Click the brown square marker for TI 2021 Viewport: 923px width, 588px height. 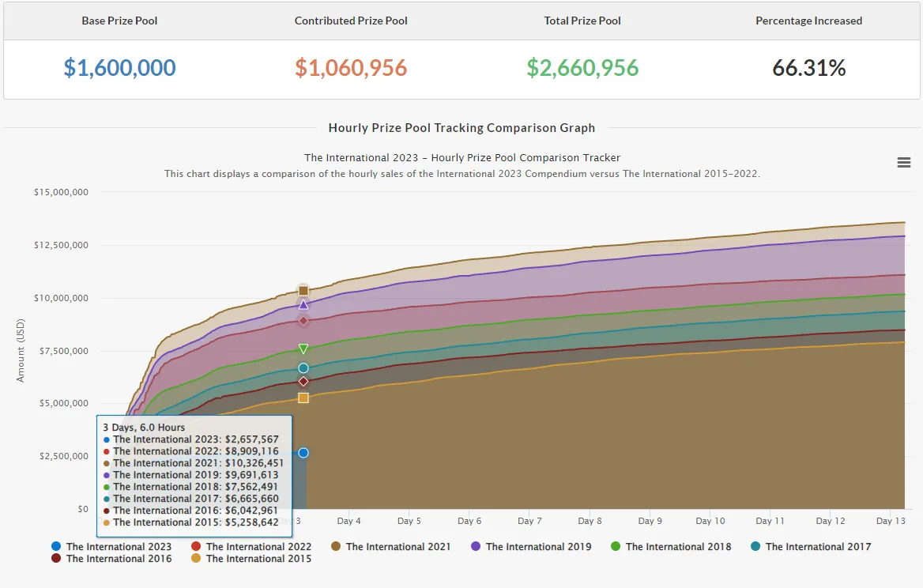pos(303,290)
